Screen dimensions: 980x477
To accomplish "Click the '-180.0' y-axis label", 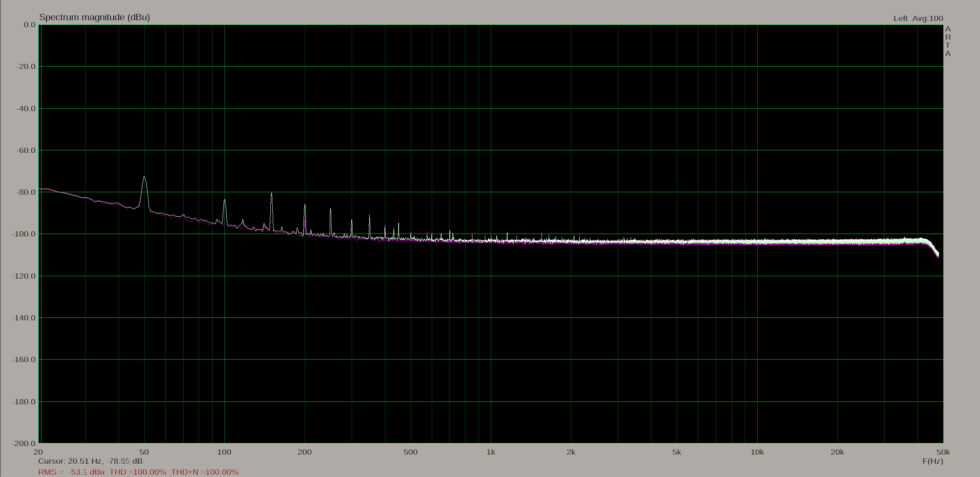I will coord(24,402).
